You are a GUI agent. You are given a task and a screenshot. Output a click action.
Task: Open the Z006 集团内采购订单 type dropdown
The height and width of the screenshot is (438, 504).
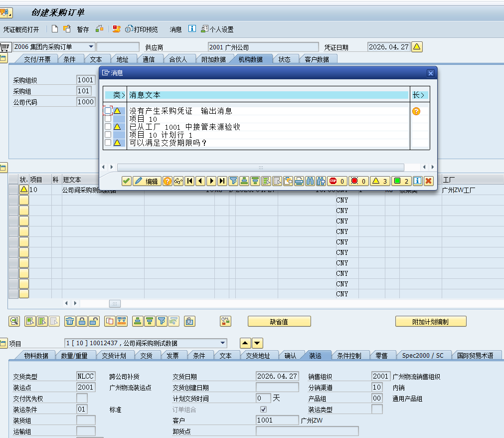pos(91,47)
